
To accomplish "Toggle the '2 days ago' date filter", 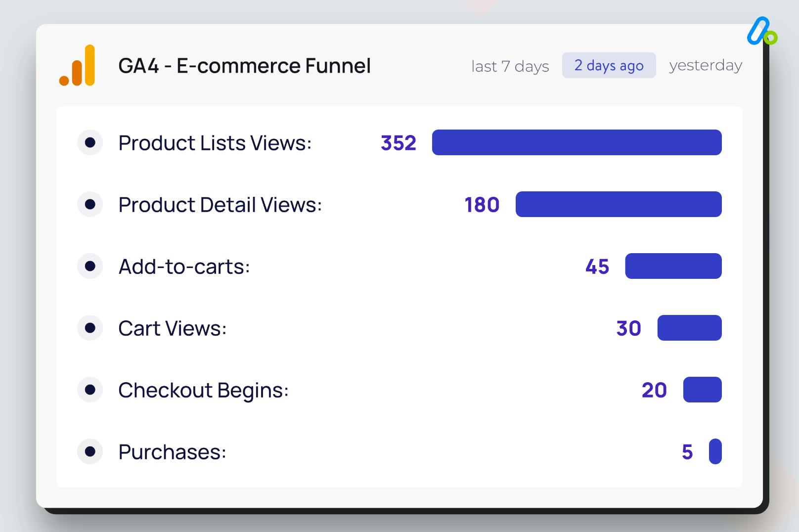I will (609, 65).
